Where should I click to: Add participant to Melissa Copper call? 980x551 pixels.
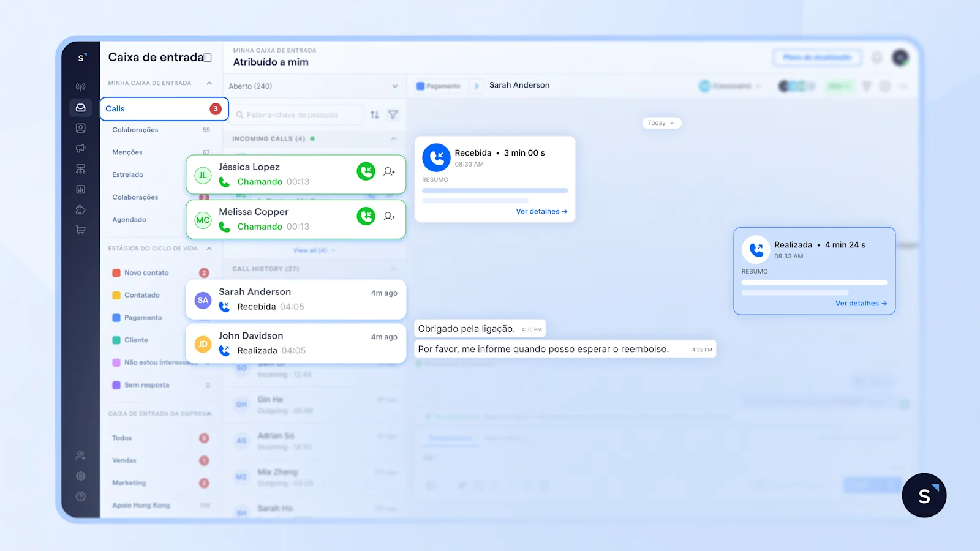(x=390, y=216)
